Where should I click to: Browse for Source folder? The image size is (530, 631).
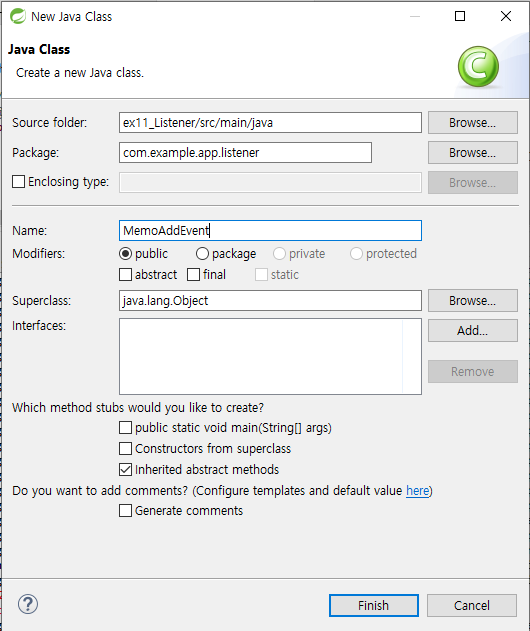pyautogui.click(x=472, y=122)
